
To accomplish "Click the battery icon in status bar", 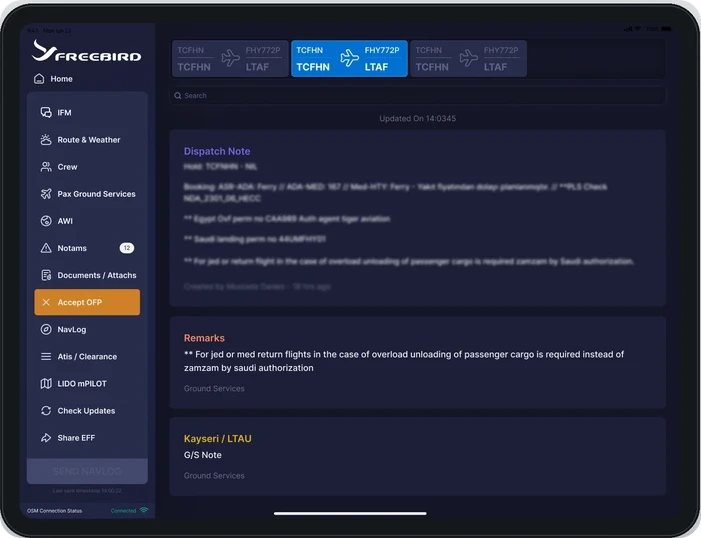I will [x=666, y=29].
